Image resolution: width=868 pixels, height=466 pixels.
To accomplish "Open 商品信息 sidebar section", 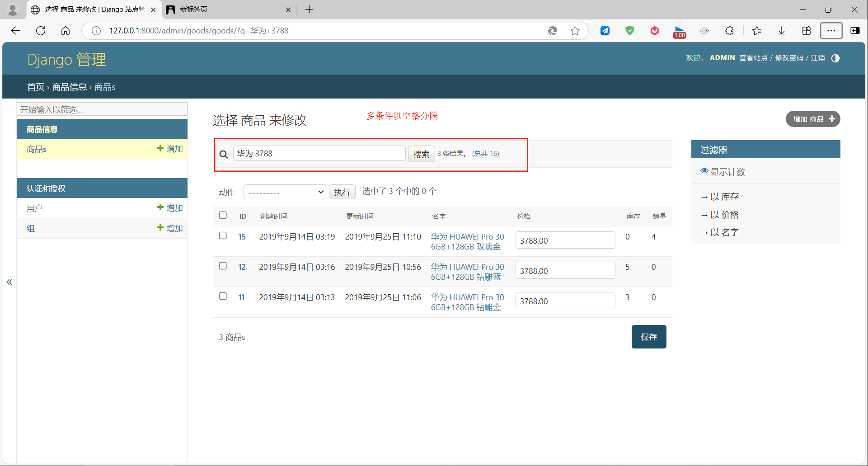I will tap(42, 129).
